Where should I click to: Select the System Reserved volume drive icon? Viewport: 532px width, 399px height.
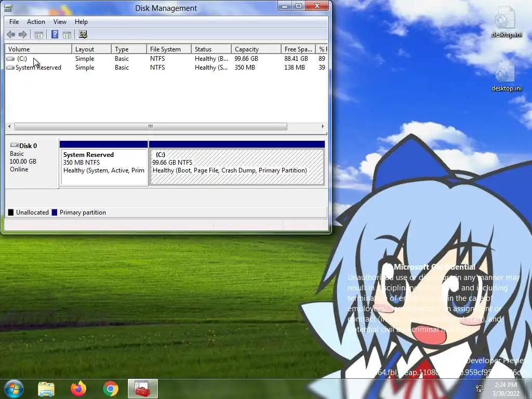pos(10,68)
